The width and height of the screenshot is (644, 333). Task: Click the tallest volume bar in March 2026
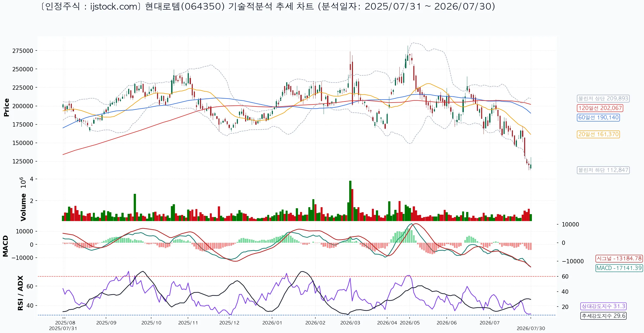[350, 201]
